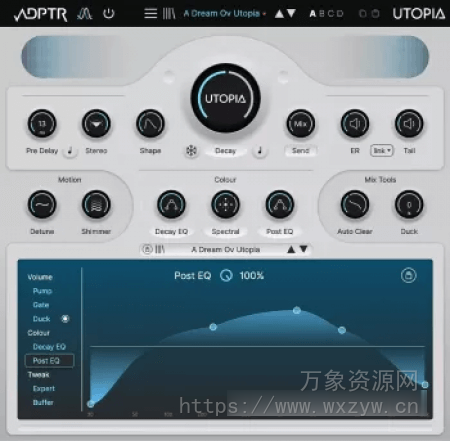Screen dimensions: 450x441
Task: Click the Spectral label button
Action: point(225,231)
